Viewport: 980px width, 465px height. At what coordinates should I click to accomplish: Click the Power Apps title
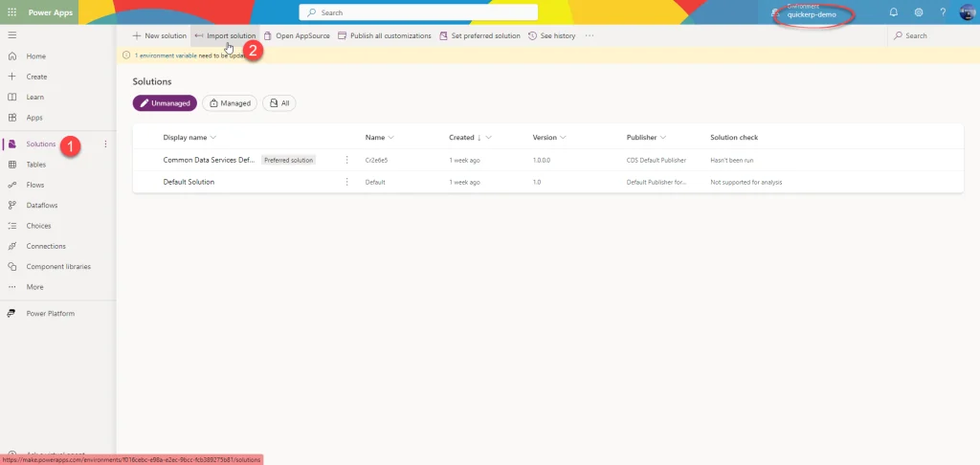(x=51, y=12)
